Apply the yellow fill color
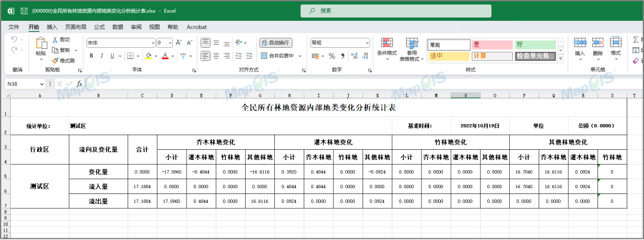 [x=148, y=56]
